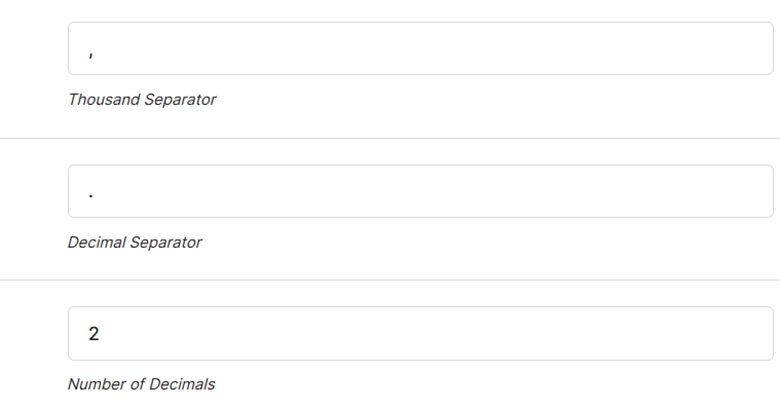Click the number 2 in the decimals field
The width and height of the screenshot is (780, 408).
94,333
